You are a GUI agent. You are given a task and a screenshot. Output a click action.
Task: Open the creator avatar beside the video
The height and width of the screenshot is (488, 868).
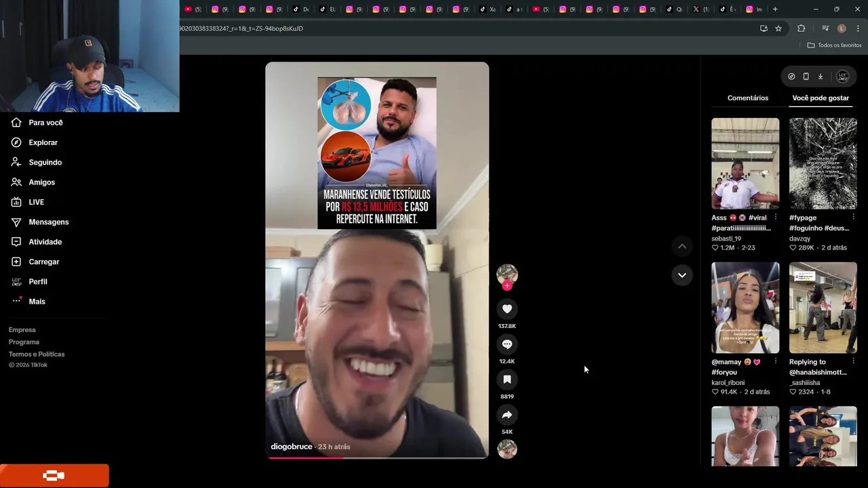coord(507,274)
